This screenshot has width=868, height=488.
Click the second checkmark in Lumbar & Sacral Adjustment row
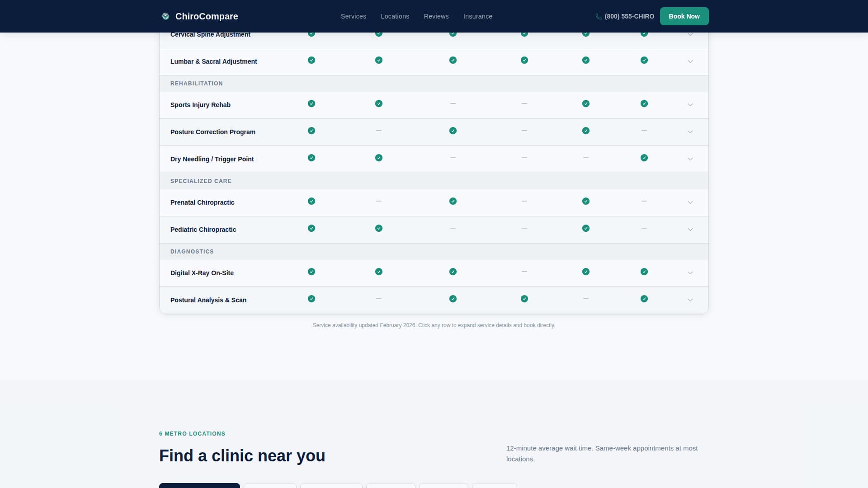point(378,60)
